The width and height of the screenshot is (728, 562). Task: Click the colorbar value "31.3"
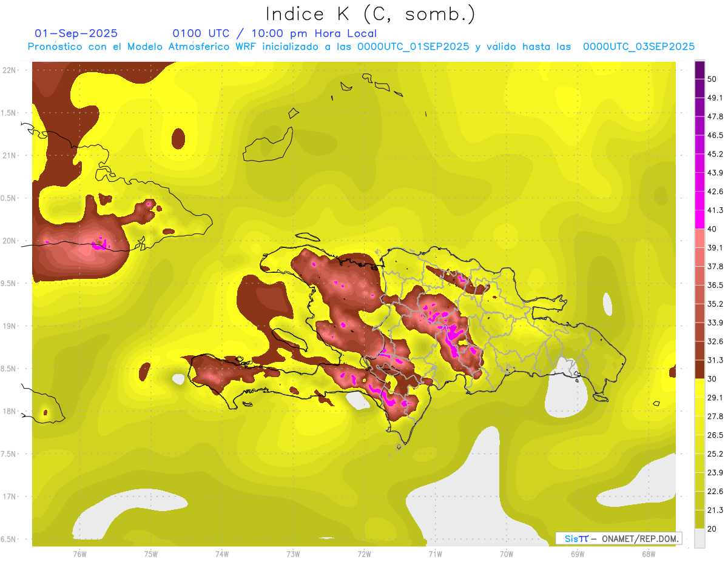tap(715, 360)
